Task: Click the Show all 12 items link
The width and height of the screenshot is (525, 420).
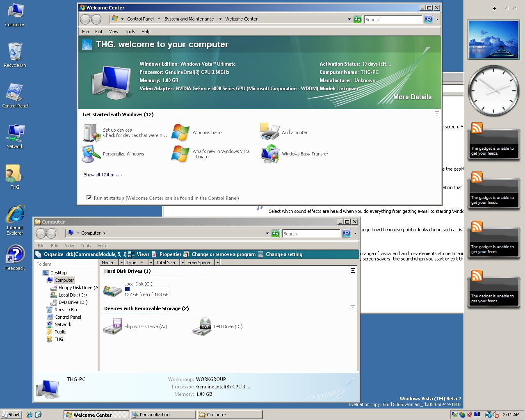Action: [103, 175]
